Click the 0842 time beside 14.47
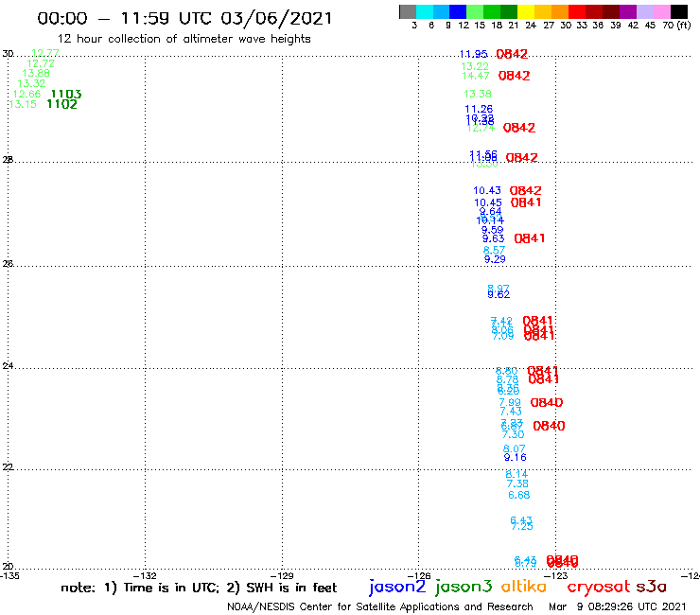 tap(514, 76)
